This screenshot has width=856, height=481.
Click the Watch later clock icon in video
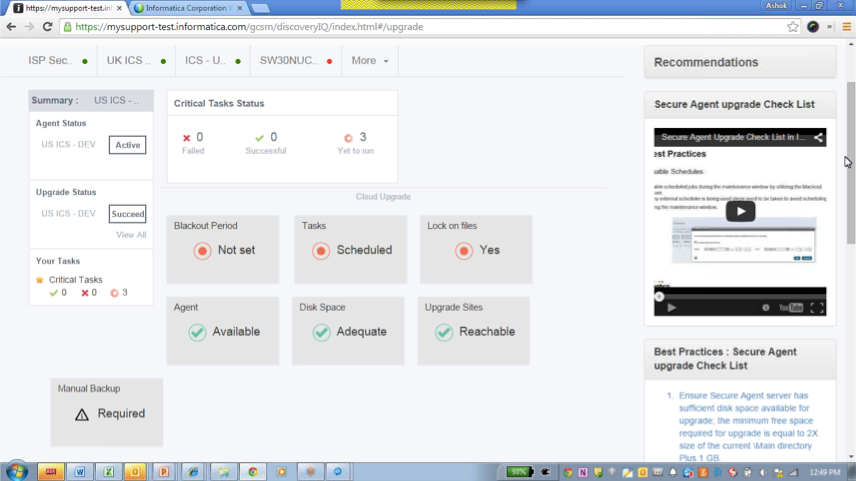pyautogui.click(x=765, y=308)
